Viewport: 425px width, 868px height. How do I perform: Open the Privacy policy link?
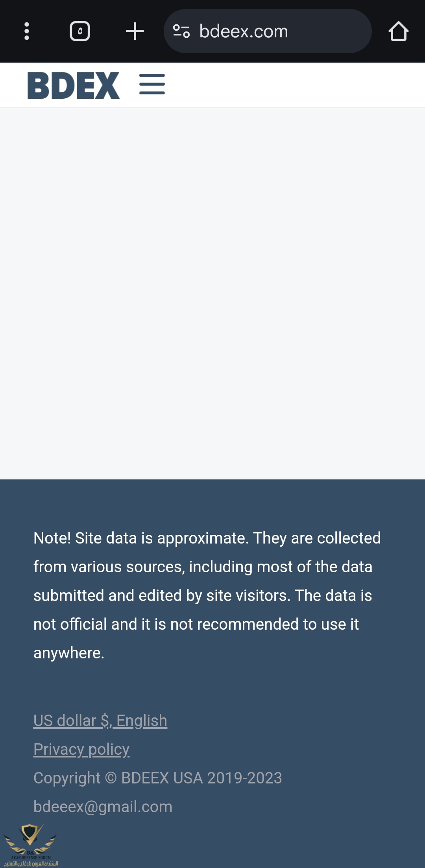tap(81, 749)
